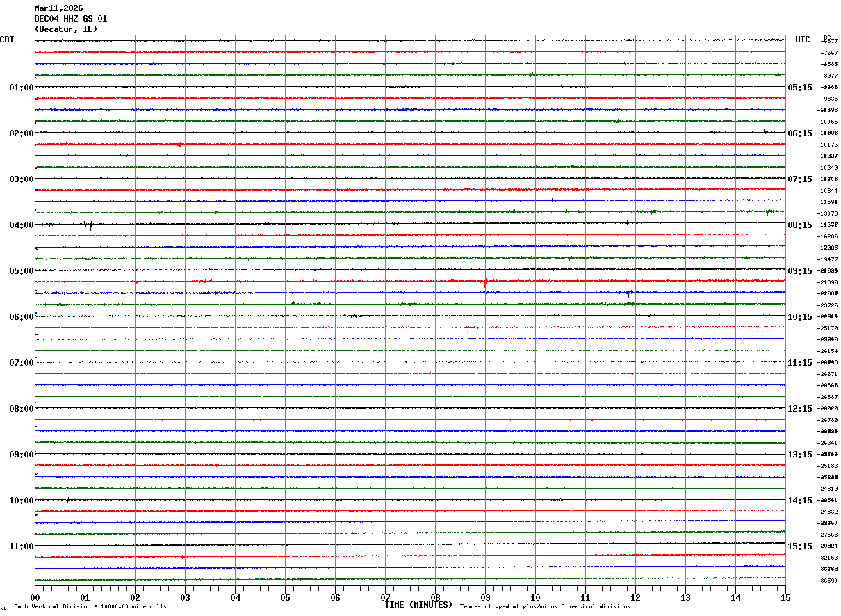Click the DC offset value -21899
This screenshot has height=616, width=841.
828,282
